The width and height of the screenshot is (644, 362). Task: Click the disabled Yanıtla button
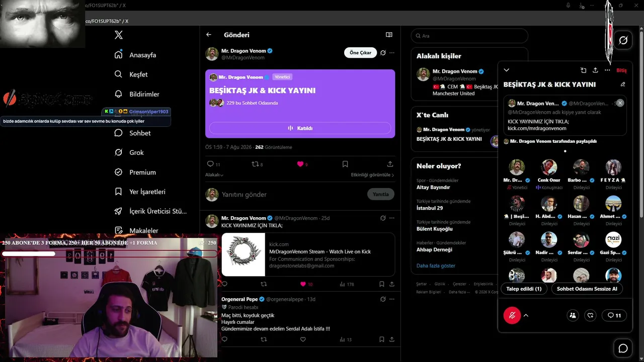coord(381,195)
